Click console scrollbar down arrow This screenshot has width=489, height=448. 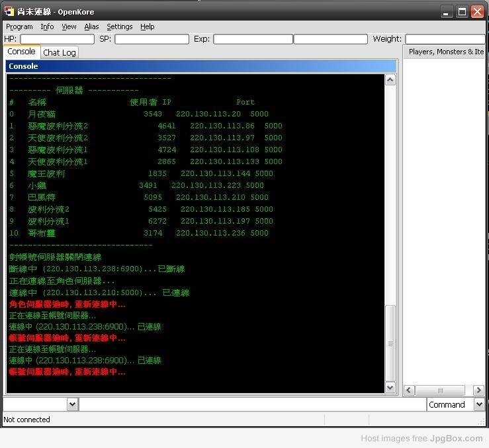(x=390, y=388)
